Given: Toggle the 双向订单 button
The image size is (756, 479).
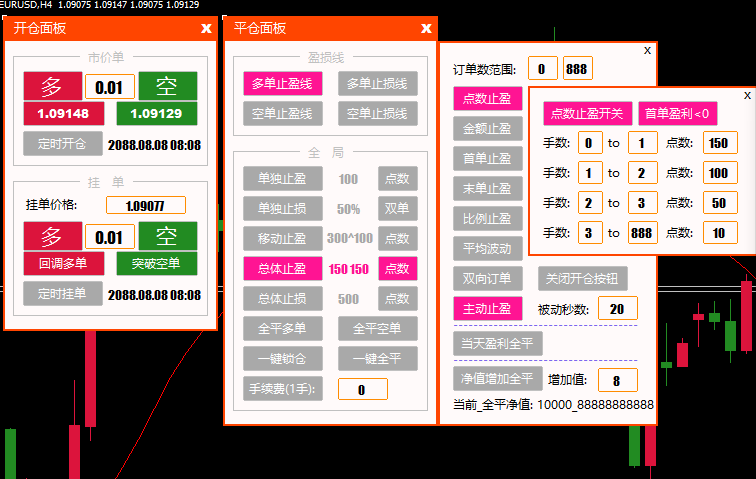Looking at the screenshot, I should (487, 278).
